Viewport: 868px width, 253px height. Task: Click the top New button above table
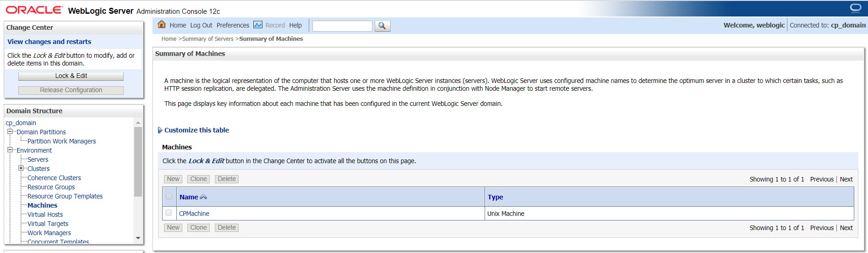[173, 179]
